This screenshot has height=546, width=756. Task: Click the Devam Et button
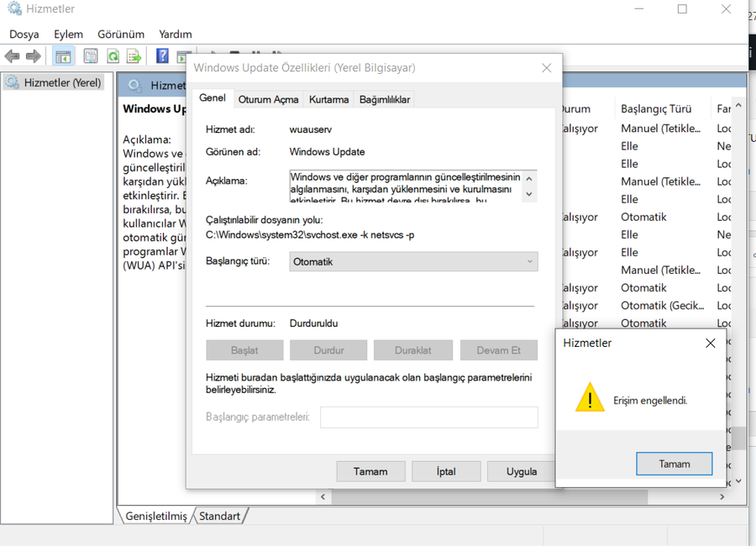pyautogui.click(x=498, y=350)
